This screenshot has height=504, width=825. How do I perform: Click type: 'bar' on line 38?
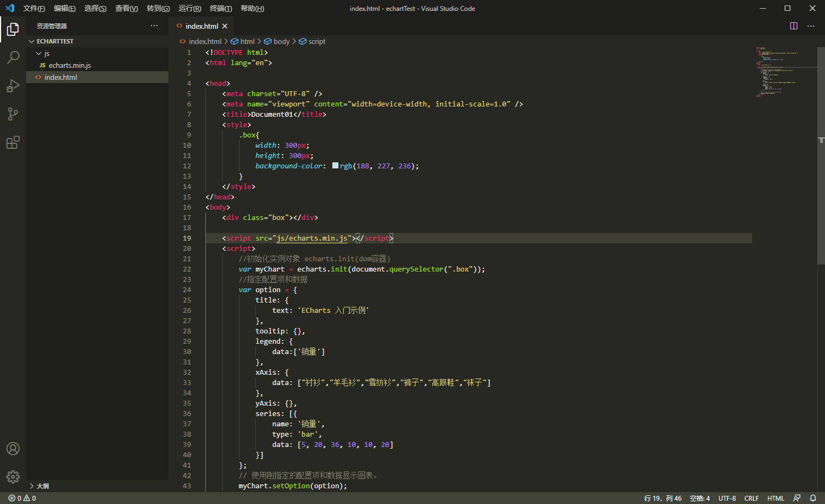(x=297, y=434)
